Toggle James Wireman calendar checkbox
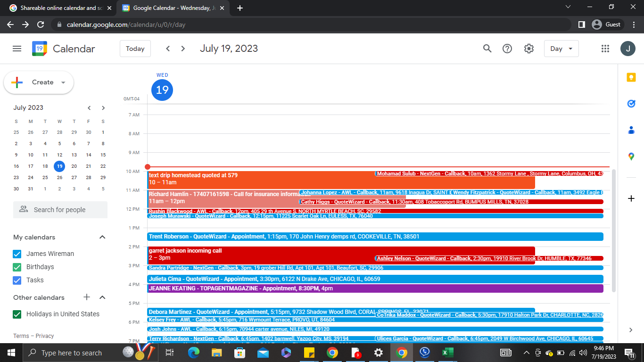Viewport: 644px width, 362px height. [x=17, y=254]
